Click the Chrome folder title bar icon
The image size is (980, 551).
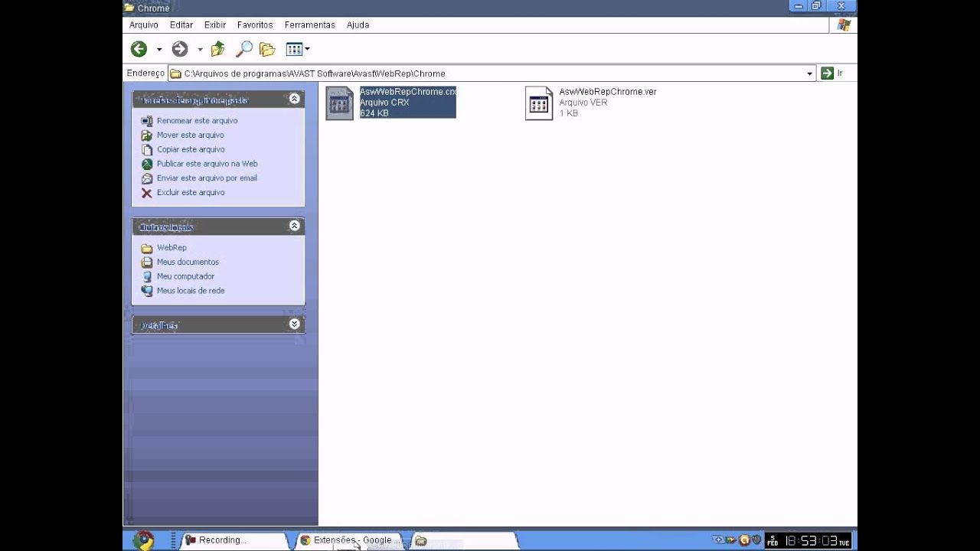click(x=129, y=8)
